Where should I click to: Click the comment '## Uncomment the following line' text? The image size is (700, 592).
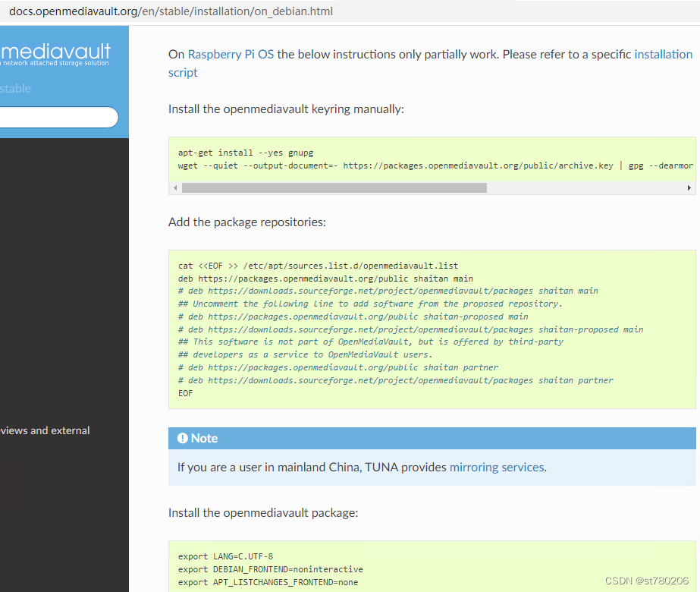pos(370,304)
